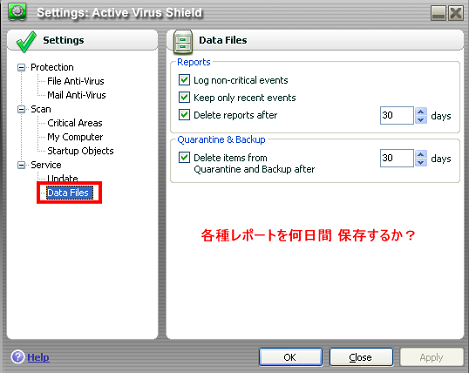Click the OK button
This screenshot has width=469, height=373.
(291, 357)
